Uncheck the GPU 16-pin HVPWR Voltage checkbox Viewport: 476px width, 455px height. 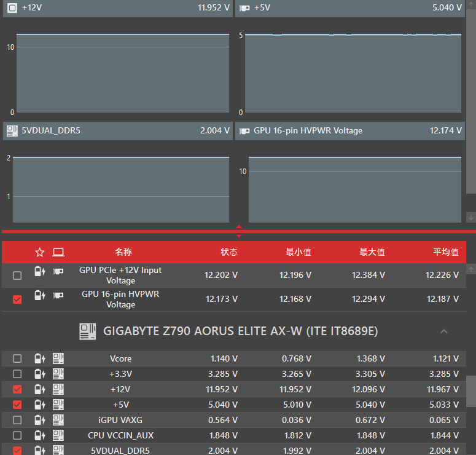[17, 299]
